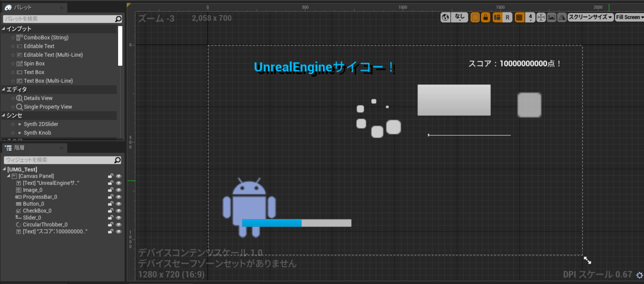The image size is (644, 284).
Task: Open the なし preview culture dropdown
Action: pyautogui.click(x=460, y=17)
